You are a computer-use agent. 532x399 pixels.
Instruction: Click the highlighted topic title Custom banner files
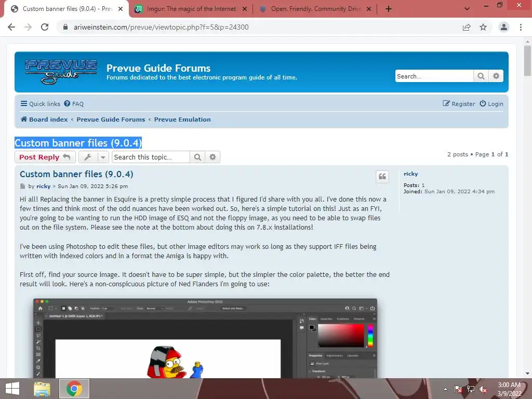coord(78,143)
